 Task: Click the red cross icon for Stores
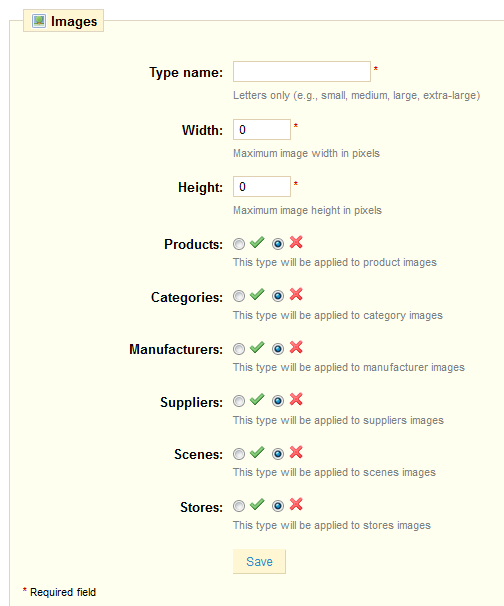point(296,504)
